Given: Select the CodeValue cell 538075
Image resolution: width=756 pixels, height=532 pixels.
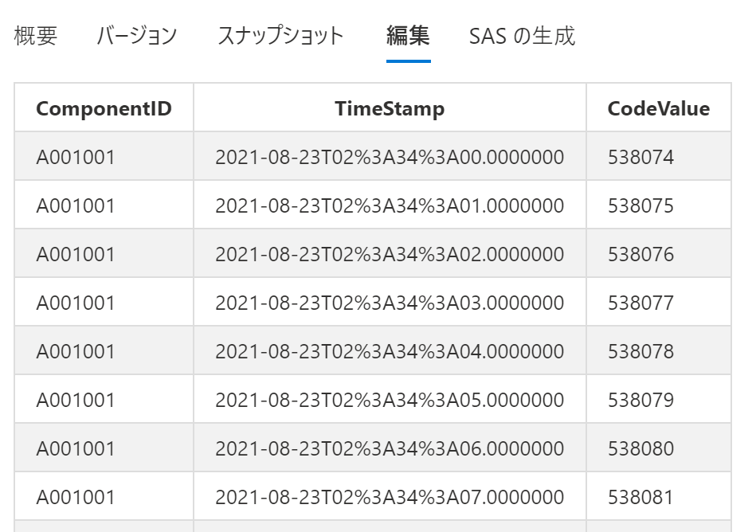Looking at the screenshot, I should coord(640,205).
